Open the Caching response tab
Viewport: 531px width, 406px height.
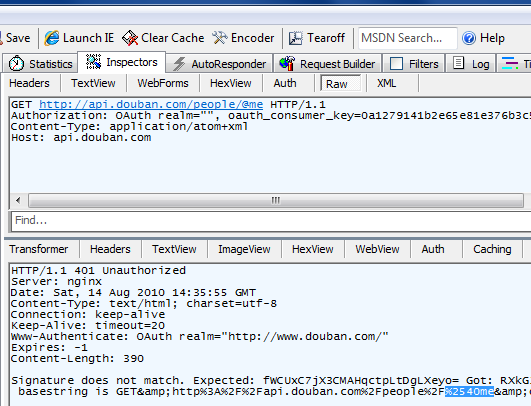[492, 249]
